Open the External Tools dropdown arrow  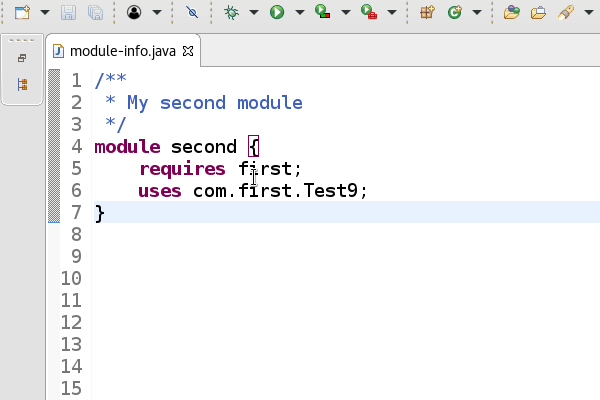pyautogui.click(x=392, y=13)
